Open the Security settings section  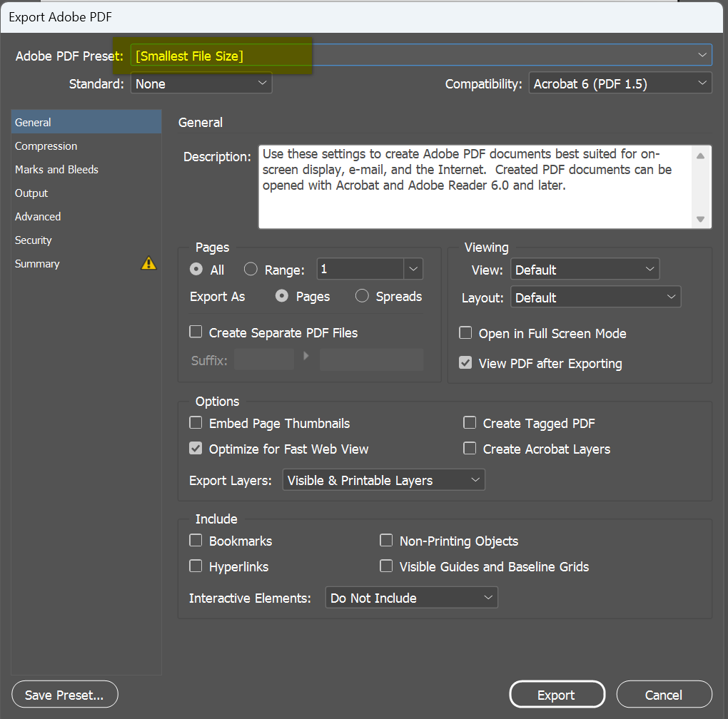click(34, 240)
